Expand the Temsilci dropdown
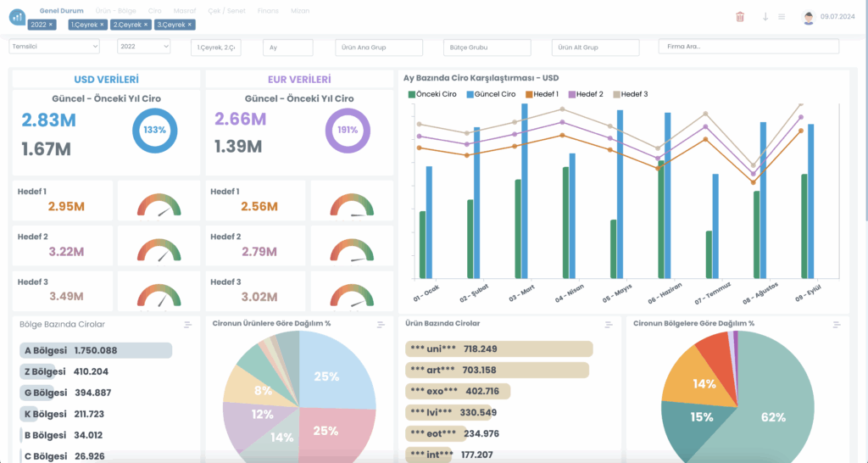This screenshot has height=463, width=868. [x=58, y=47]
